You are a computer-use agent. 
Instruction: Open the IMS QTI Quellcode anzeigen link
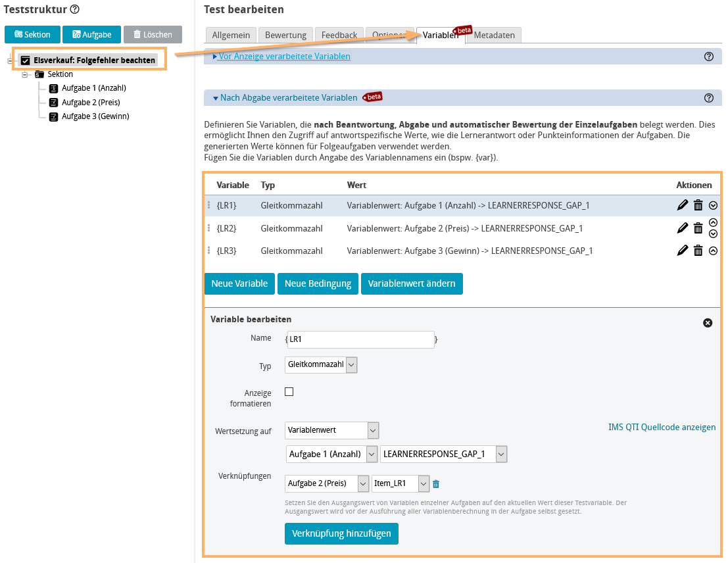pyautogui.click(x=662, y=427)
